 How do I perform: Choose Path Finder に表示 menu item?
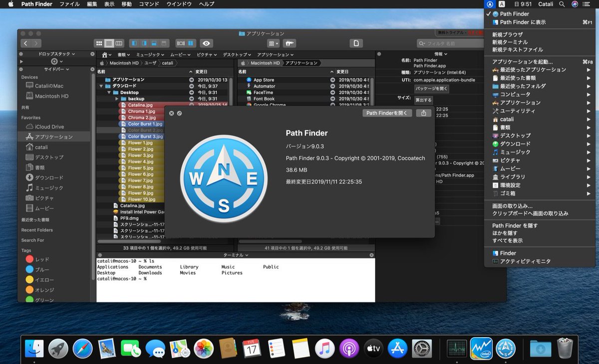[523, 22]
